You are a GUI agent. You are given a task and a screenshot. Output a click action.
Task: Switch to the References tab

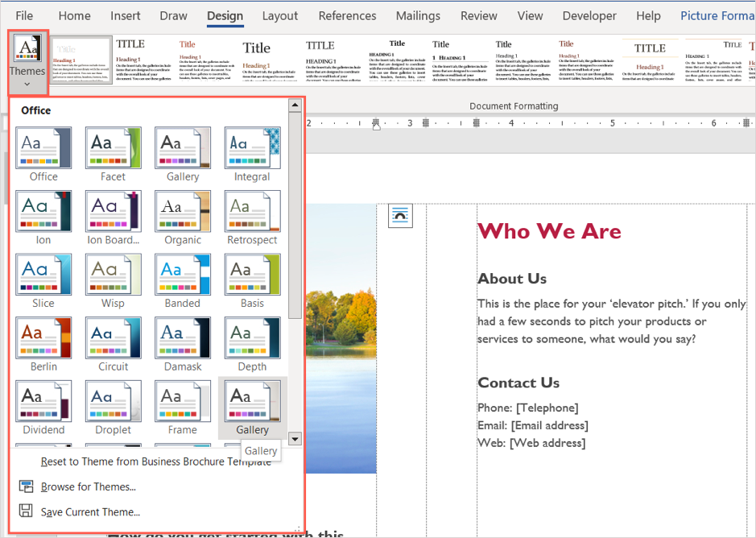pyautogui.click(x=347, y=15)
